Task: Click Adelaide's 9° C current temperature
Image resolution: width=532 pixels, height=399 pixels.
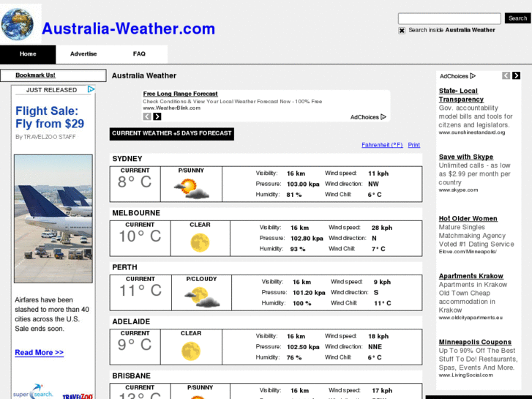Action: click(135, 345)
